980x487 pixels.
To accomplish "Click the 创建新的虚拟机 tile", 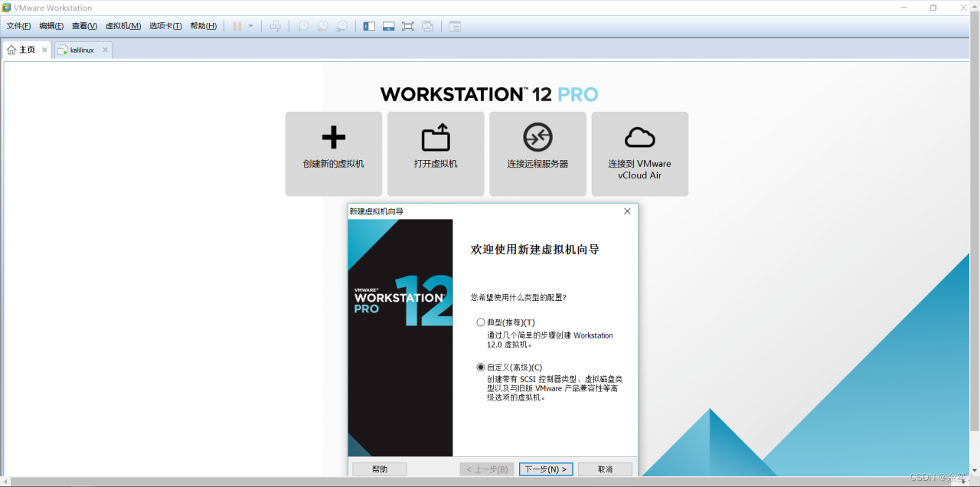I will point(334,154).
